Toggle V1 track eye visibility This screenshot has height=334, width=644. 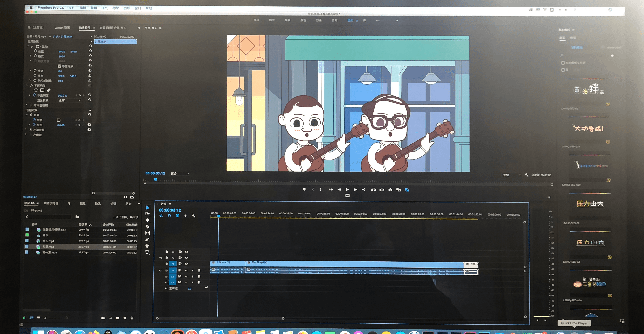click(x=186, y=264)
